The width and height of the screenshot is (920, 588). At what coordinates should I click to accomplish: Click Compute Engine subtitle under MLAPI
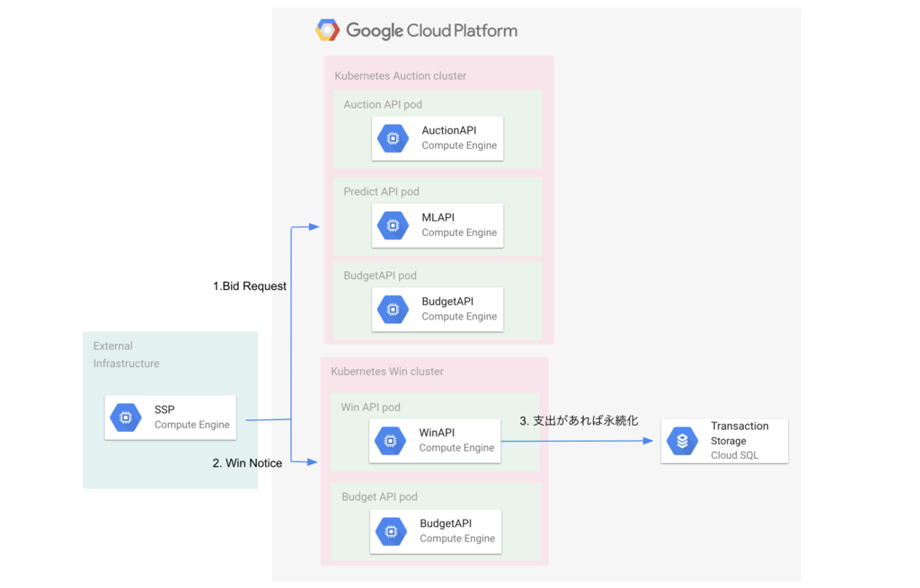(459, 233)
